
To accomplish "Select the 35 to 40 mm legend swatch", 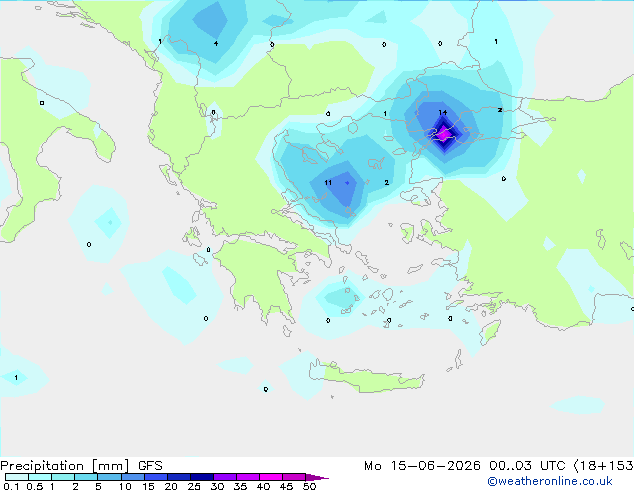I will point(247,477).
